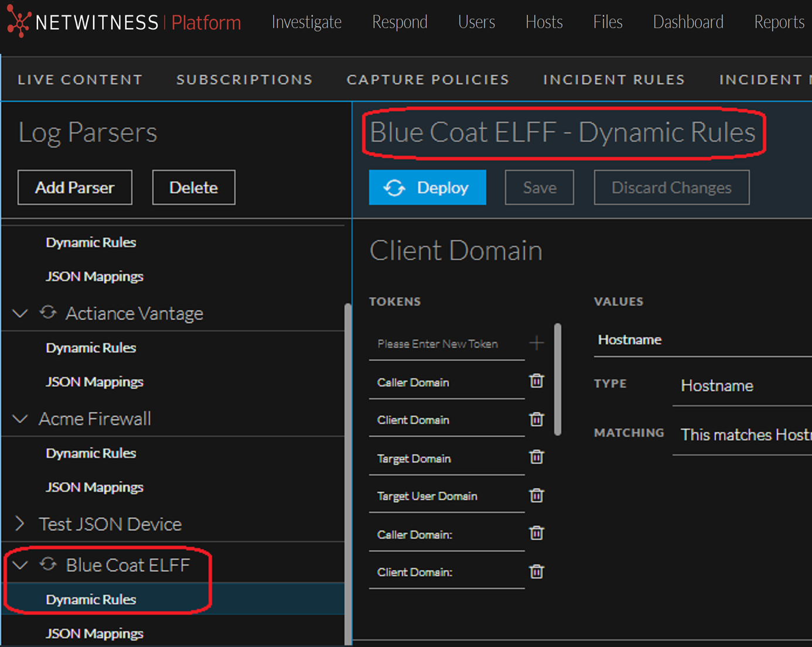Click trash icon next to 'Client Domain:' token
The height and width of the screenshot is (647, 812).
point(536,571)
